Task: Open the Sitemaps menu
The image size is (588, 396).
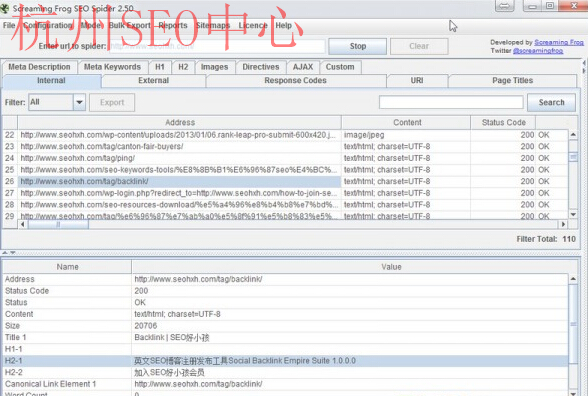Action: pos(213,26)
